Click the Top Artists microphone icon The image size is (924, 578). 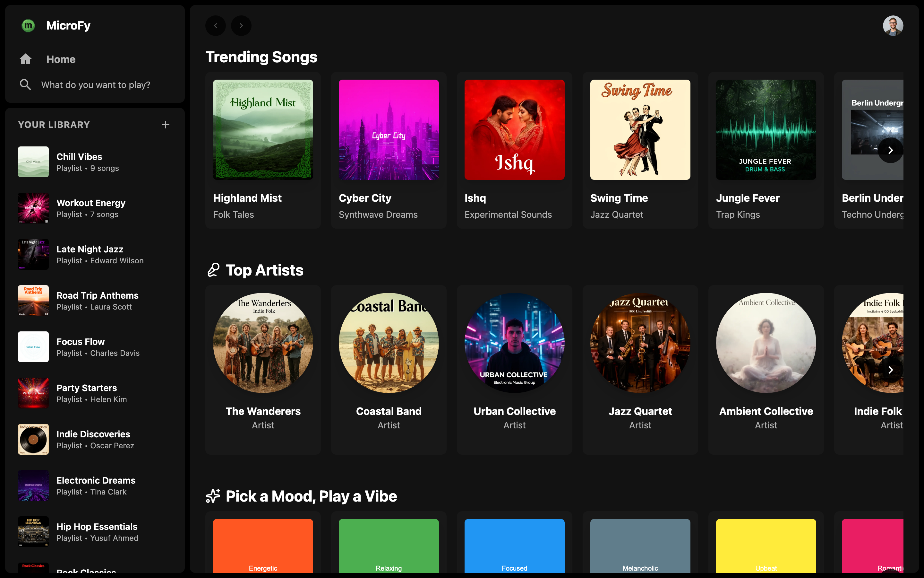click(x=213, y=270)
